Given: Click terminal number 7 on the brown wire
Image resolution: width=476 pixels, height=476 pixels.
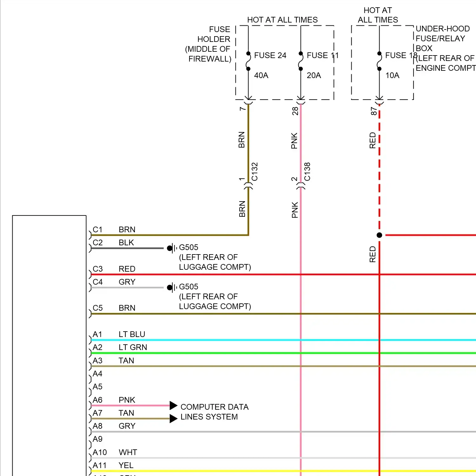Looking at the screenshot, I should pyautogui.click(x=242, y=109).
